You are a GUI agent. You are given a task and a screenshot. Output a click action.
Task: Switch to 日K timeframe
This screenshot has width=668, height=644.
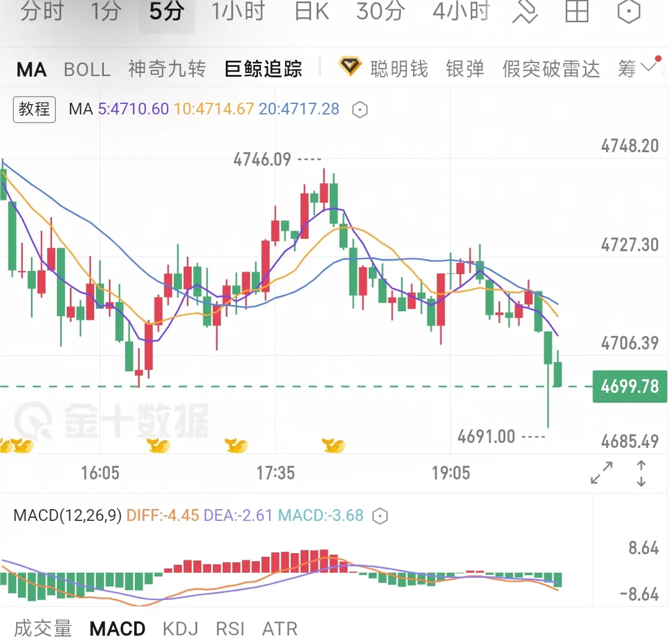click(x=312, y=11)
